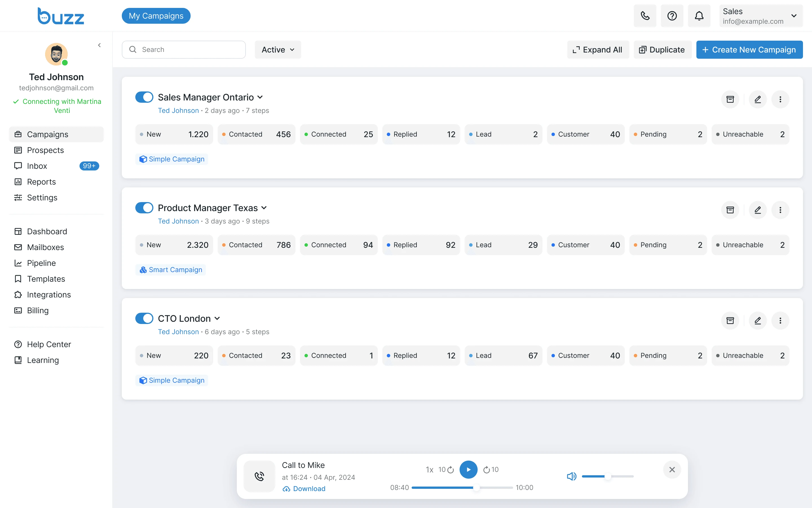This screenshot has height=508, width=812.
Task: Collapse the sidebar with the chevron arrow
Action: (x=99, y=45)
